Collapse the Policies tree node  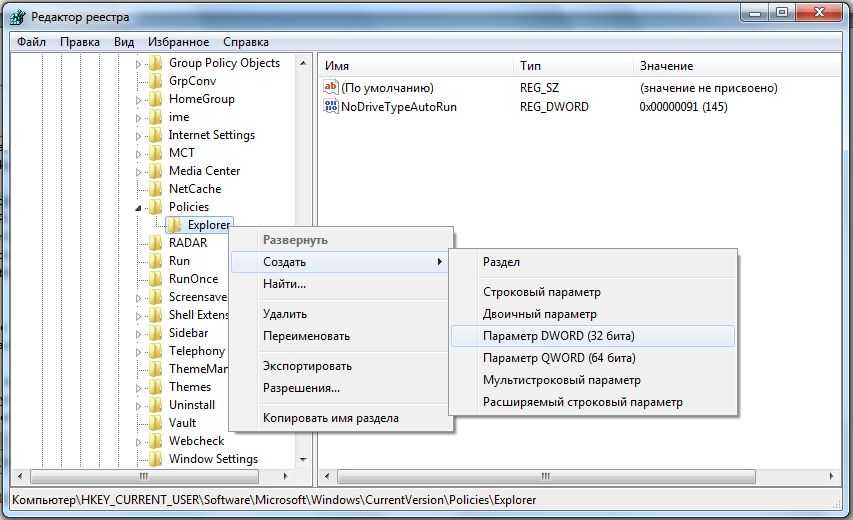139,208
